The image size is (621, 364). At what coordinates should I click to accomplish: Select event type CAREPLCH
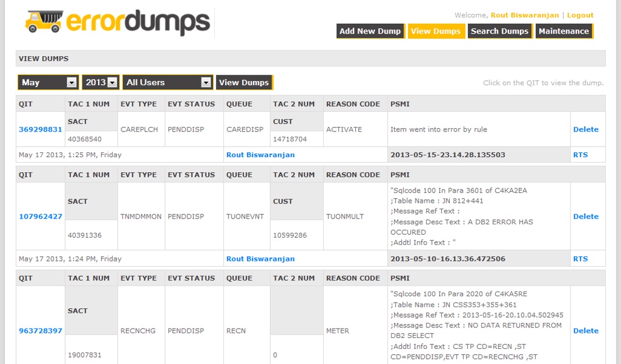(139, 129)
